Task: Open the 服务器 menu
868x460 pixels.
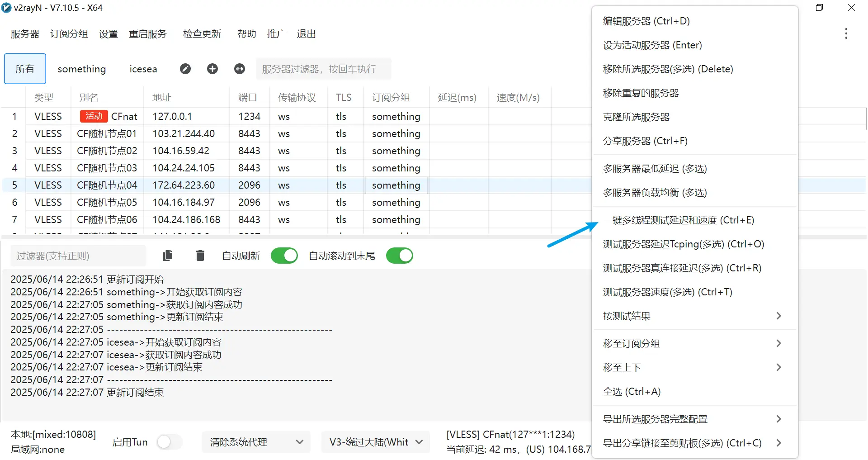Action: pyautogui.click(x=25, y=34)
